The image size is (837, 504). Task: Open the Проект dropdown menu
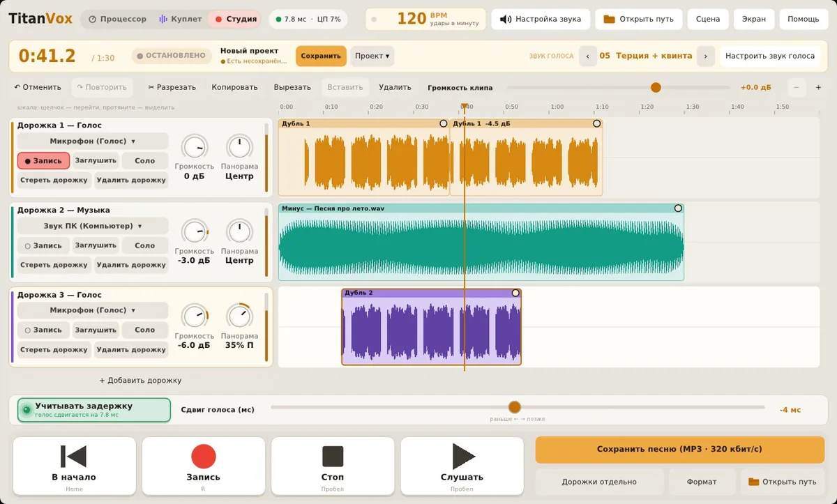pos(372,56)
